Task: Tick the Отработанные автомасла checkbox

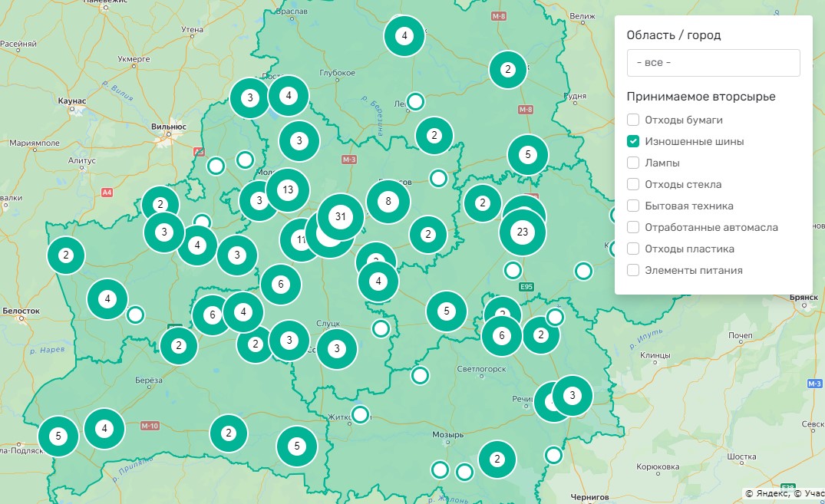Action: [633, 227]
